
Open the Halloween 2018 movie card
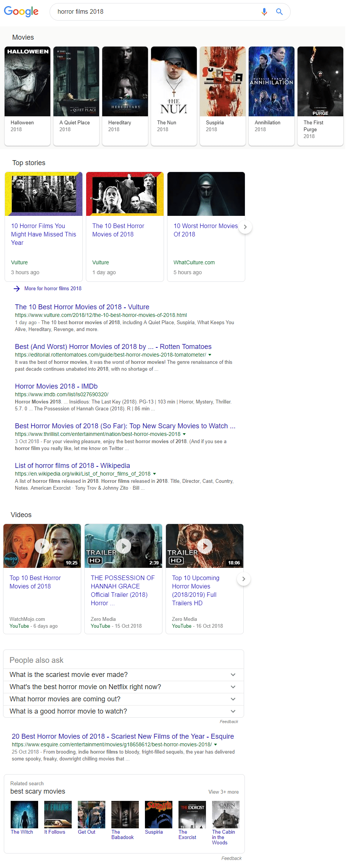click(27, 96)
